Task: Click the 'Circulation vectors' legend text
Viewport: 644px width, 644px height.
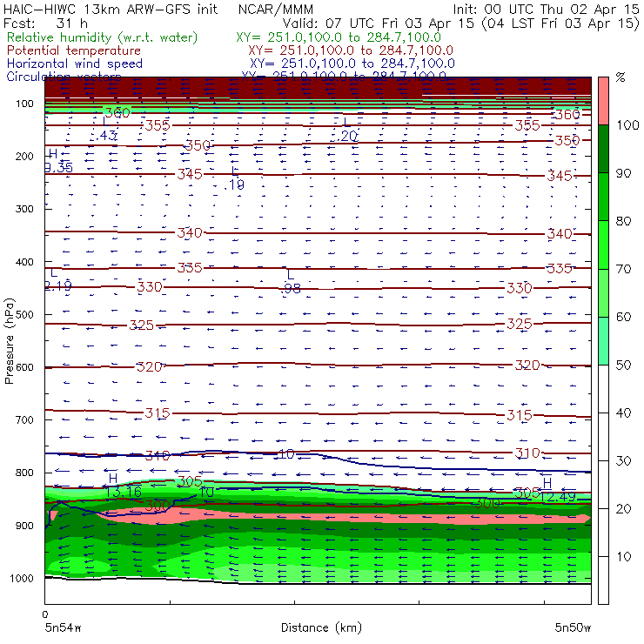Action: [x=64, y=77]
